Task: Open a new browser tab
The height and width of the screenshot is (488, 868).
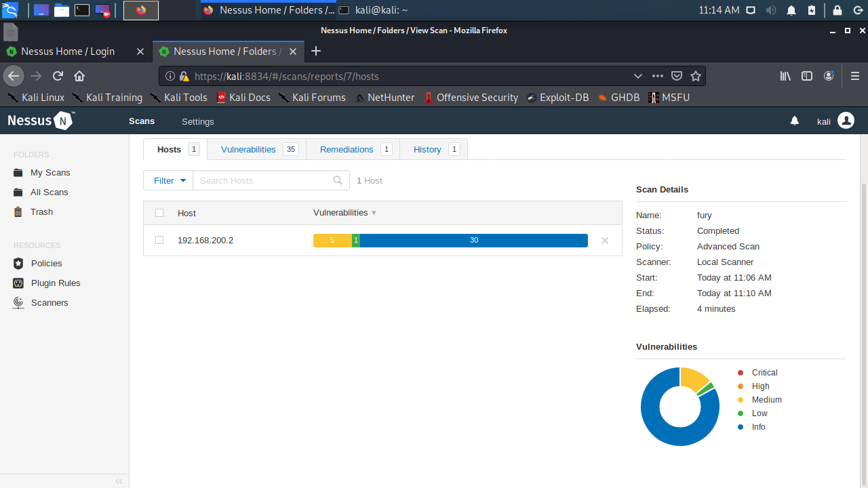Action: [316, 51]
